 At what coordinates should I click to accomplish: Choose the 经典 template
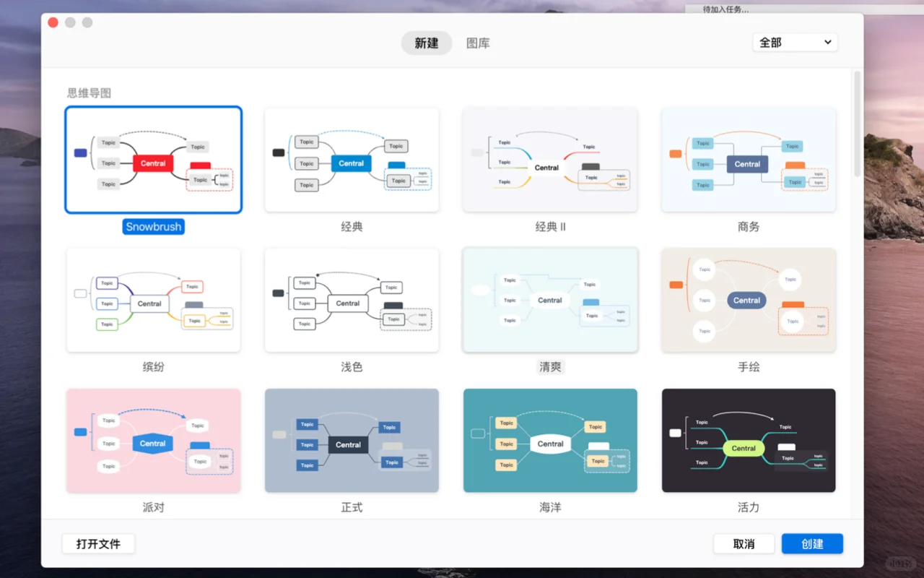point(352,159)
